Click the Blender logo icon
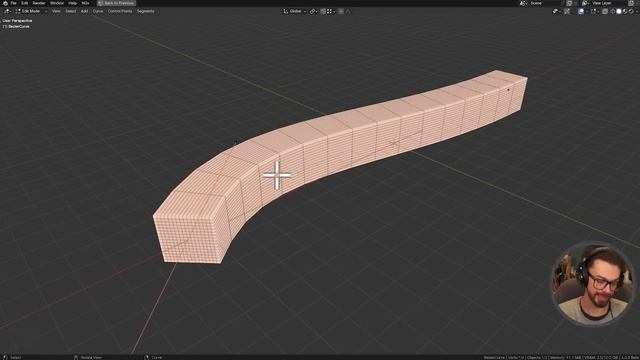 5,3
